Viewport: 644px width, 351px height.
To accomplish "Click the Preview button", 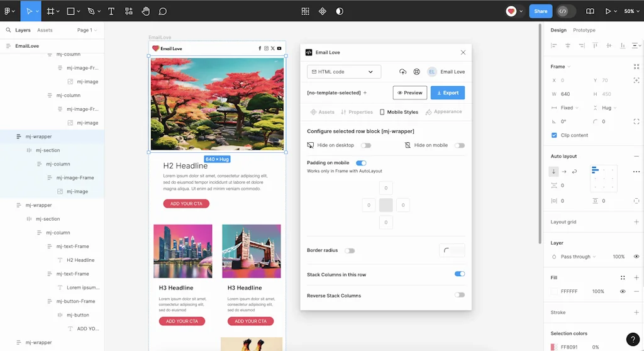I will [x=410, y=92].
